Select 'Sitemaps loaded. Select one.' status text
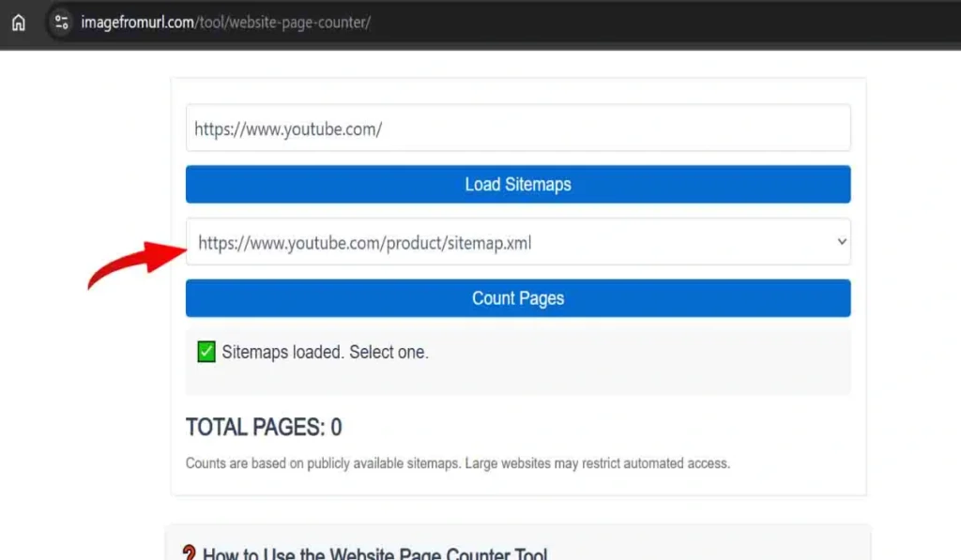Screen dimensions: 961x560 (x=325, y=353)
